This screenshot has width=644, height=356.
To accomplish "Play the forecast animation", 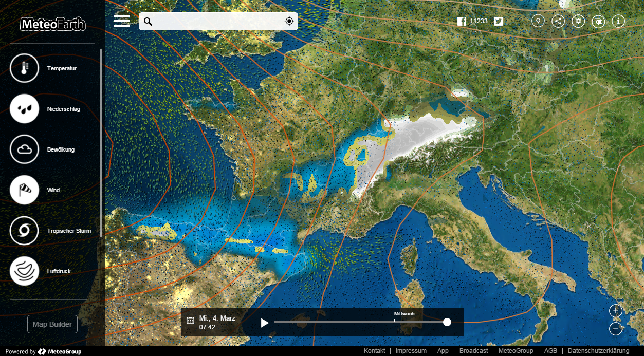I will [265, 323].
